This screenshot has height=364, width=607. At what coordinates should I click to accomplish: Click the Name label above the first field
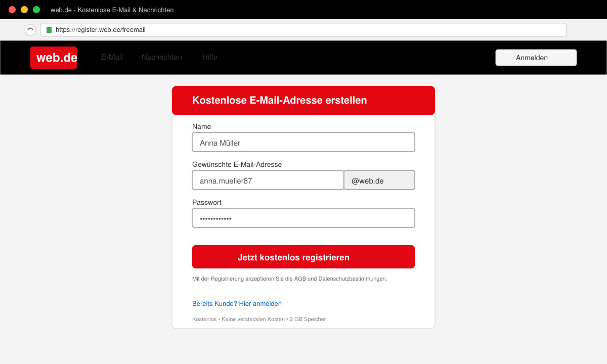point(202,126)
